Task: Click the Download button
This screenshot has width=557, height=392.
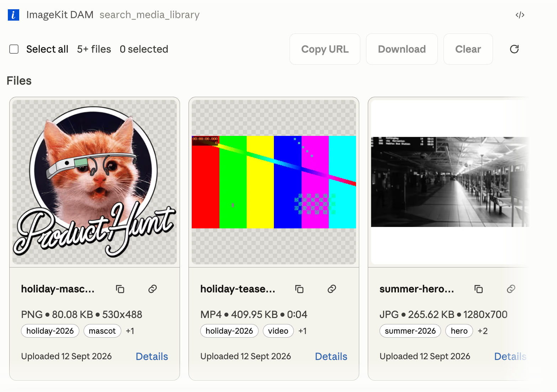Action: pos(402,49)
